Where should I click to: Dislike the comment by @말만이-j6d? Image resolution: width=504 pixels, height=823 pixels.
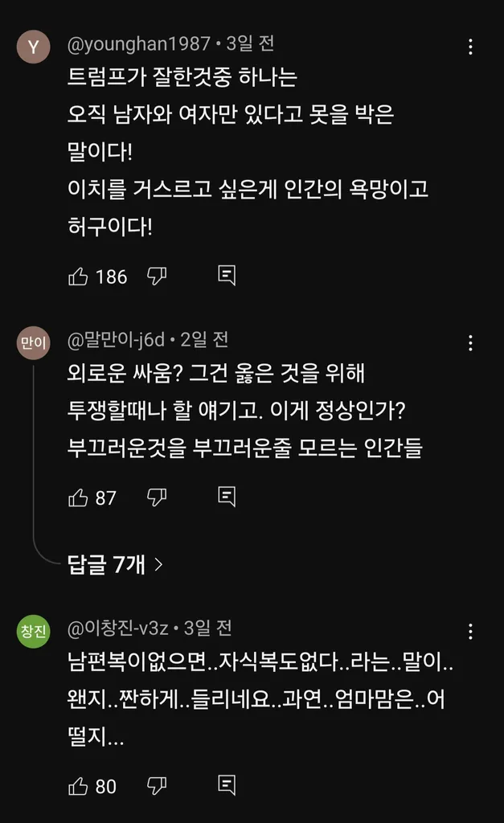[x=157, y=497]
